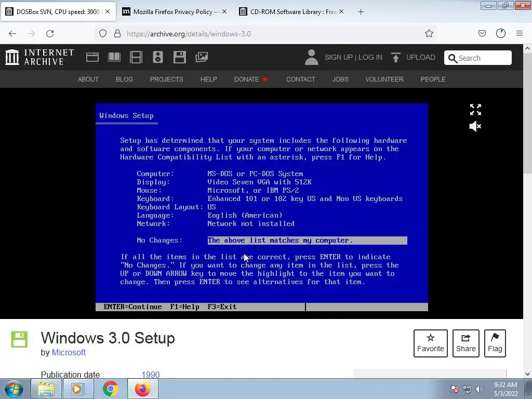
Task: Close the DOSBox SVN tab
Action: point(108,11)
